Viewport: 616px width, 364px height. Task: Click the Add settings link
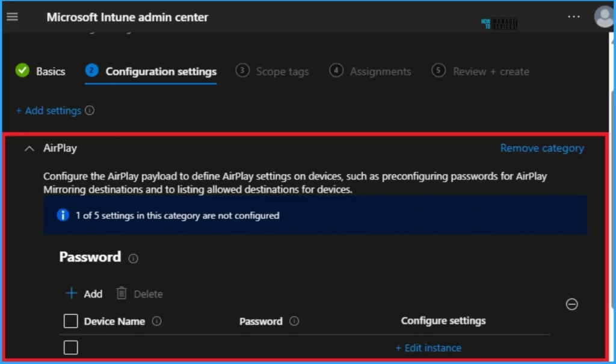(49, 111)
